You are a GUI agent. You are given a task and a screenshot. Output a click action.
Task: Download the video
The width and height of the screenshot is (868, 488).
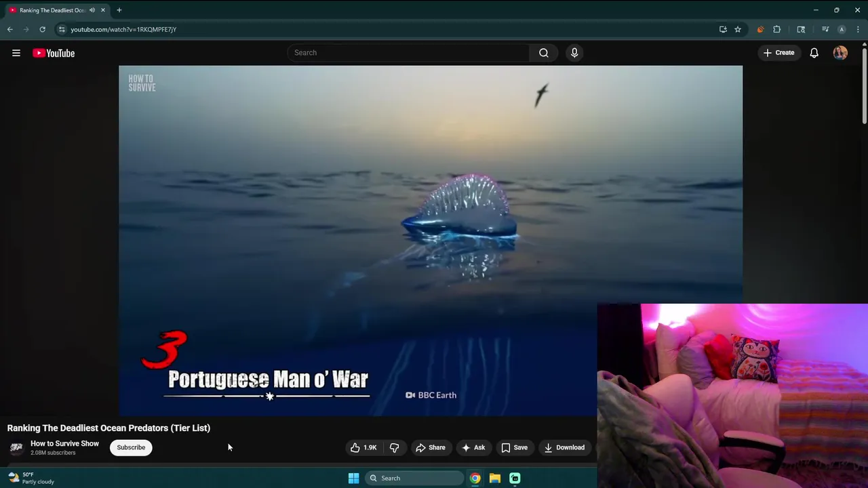click(564, 447)
